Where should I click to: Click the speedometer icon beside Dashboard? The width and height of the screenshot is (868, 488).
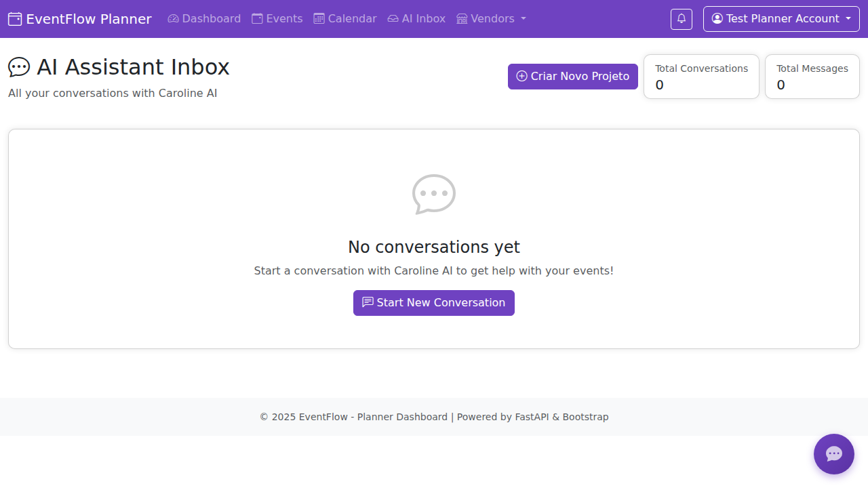pos(173,19)
